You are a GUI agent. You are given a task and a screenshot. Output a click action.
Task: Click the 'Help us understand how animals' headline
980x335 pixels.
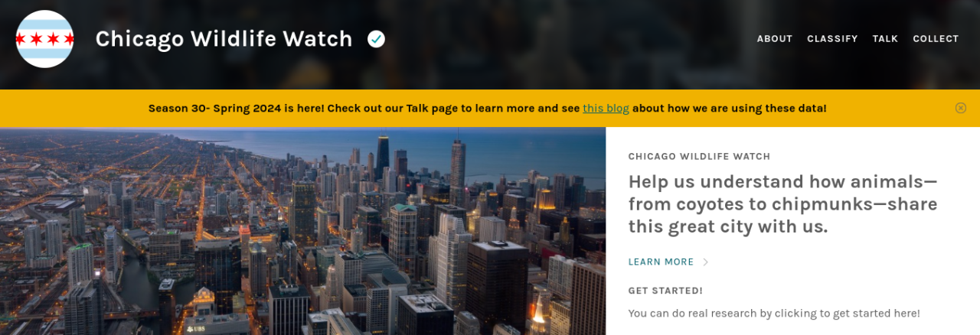pos(782,204)
